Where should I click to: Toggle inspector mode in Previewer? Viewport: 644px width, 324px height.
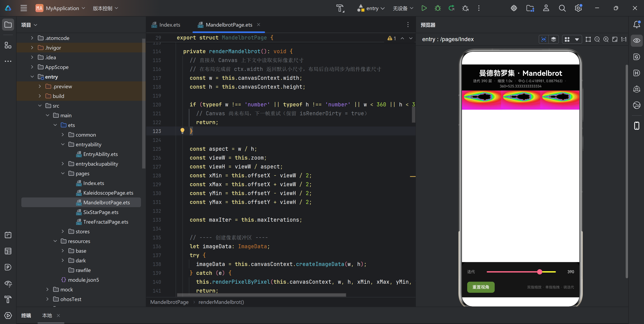(x=544, y=39)
